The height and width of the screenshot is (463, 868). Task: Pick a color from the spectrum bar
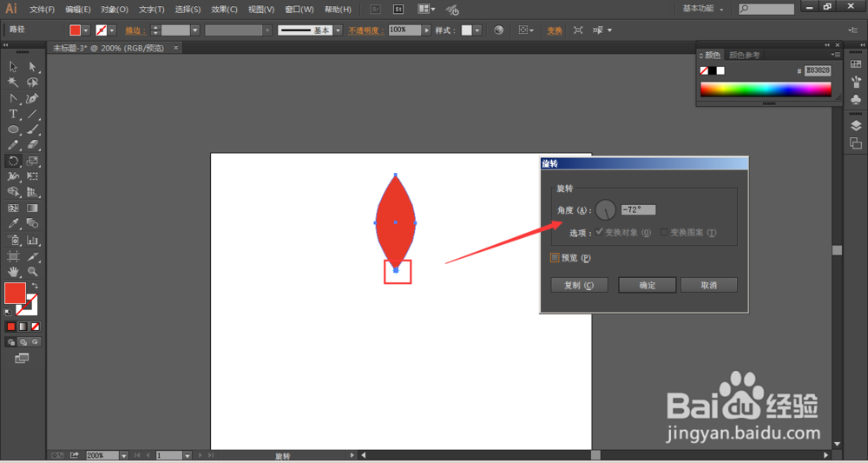766,89
